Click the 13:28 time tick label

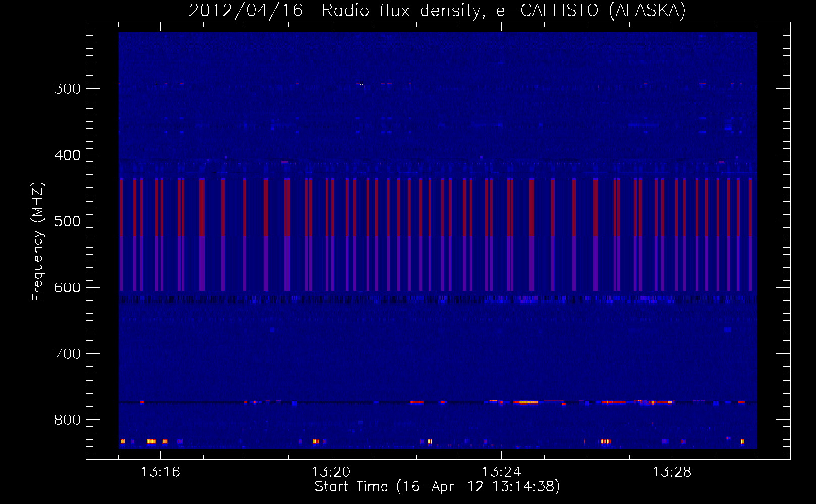[x=672, y=472]
